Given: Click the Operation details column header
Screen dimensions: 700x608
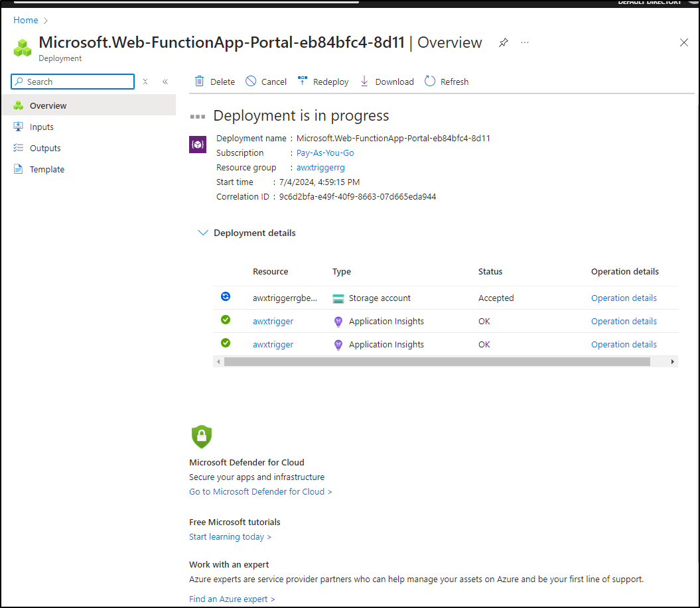Looking at the screenshot, I should [x=624, y=272].
